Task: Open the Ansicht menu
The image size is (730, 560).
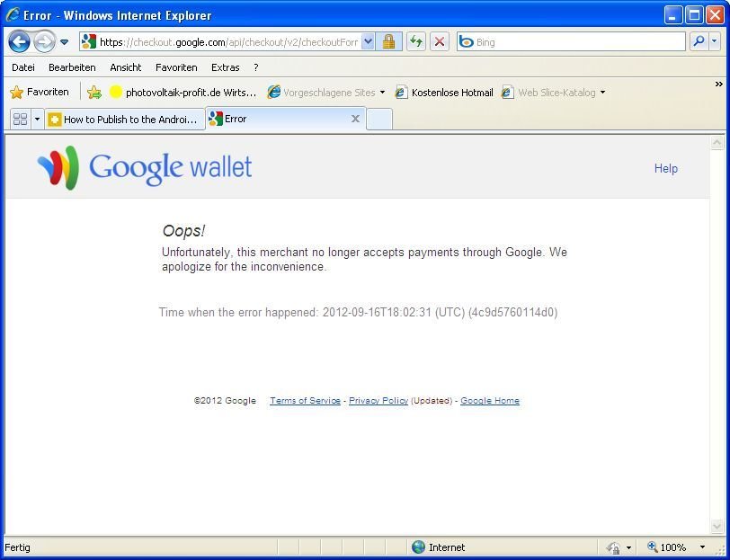Action: (126, 67)
